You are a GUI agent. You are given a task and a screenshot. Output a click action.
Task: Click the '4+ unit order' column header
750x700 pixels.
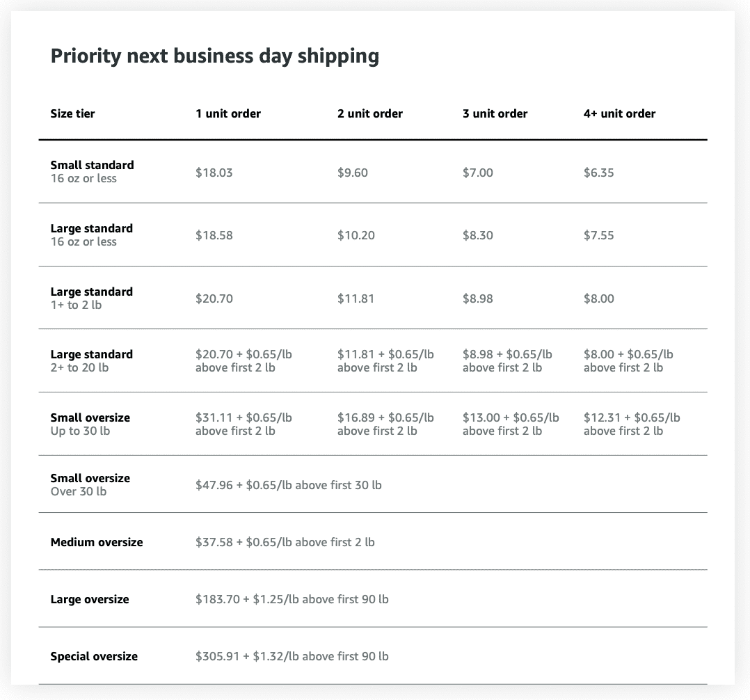coord(619,113)
